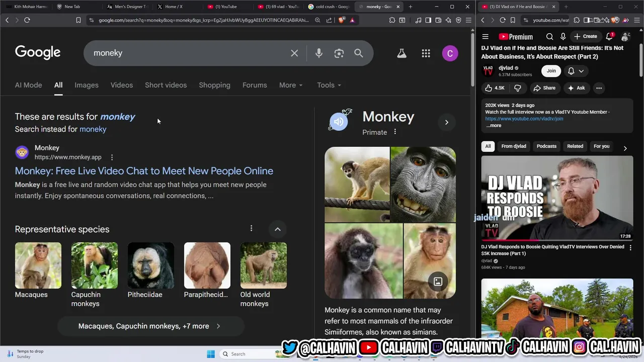Open three-dot menu of monkey.app result
The image size is (644, 362).
112,157
